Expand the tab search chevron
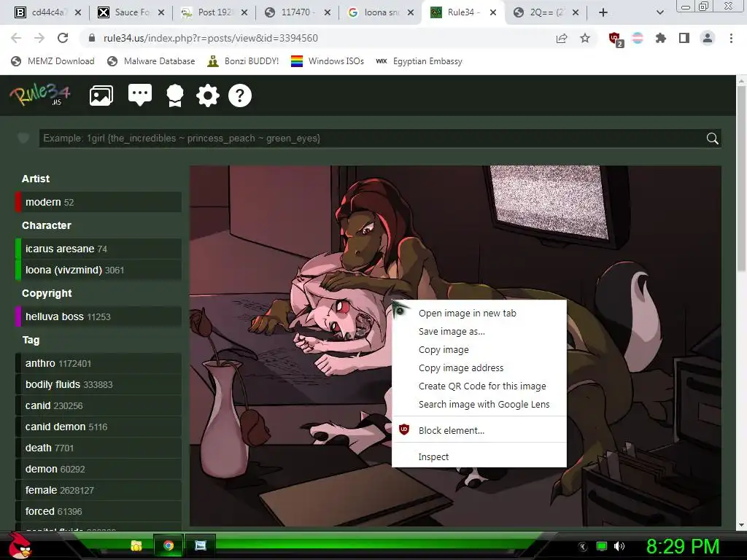 click(x=659, y=12)
